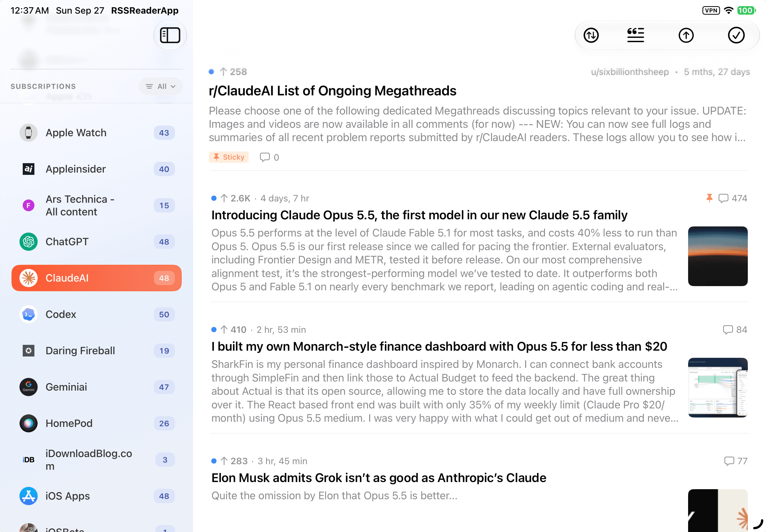Image resolution: width=766 pixels, height=532 pixels.
Task: Tap the upvote arrow beside 410
Action: (x=224, y=330)
